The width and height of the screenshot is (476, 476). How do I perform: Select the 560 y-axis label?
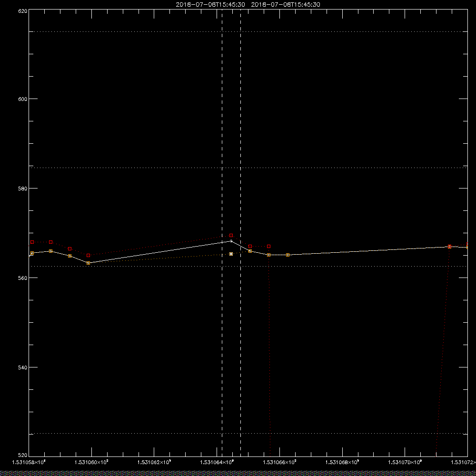[x=23, y=278]
